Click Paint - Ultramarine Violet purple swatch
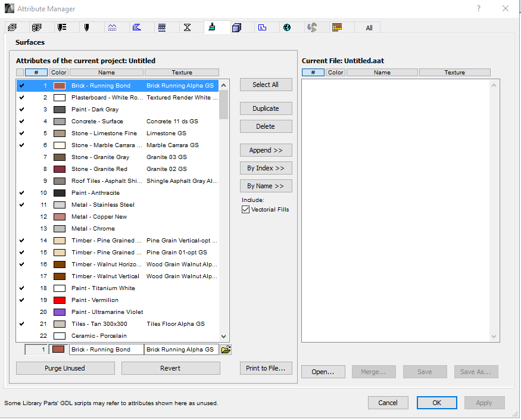The image size is (521, 420). pyautogui.click(x=60, y=312)
